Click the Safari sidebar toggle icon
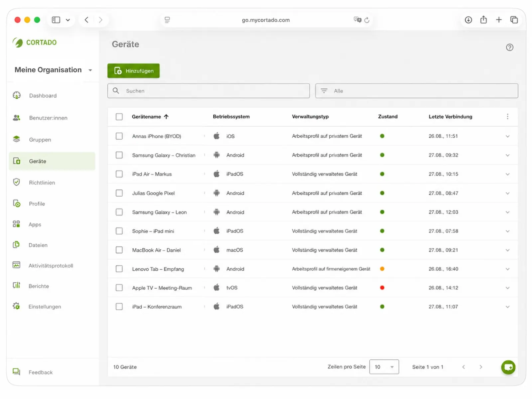532x399 pixels. click(x=56, y=20)
